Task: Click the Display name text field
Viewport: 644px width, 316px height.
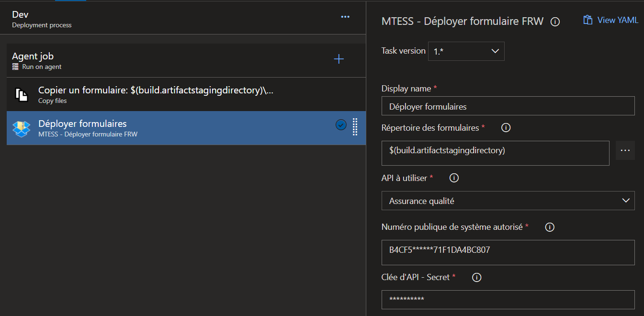Action: click(508, 106)
